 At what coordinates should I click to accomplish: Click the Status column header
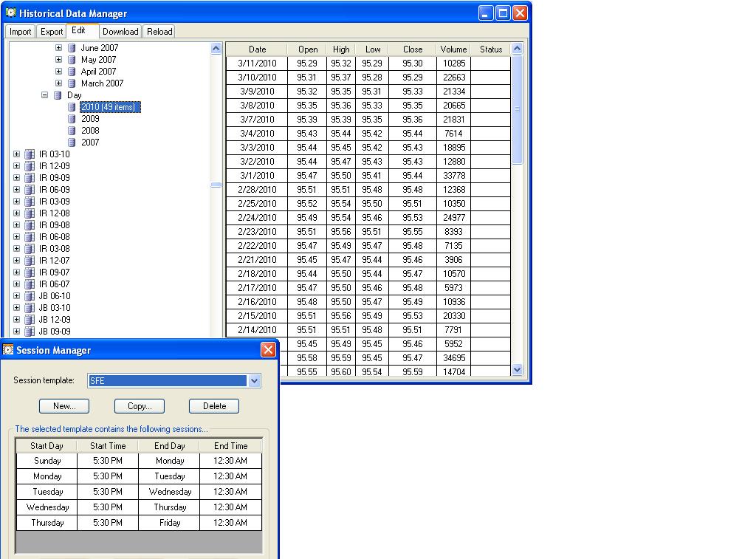coord(491,49)
